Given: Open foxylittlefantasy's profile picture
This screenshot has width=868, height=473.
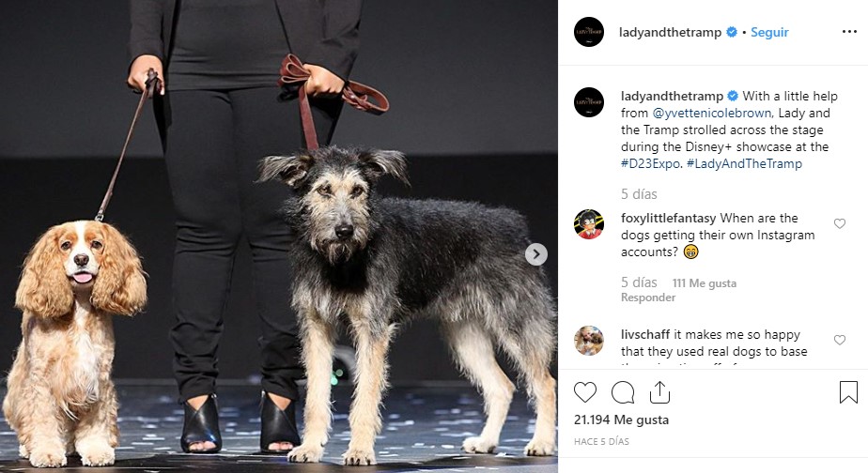Looking at the screenshot, I should [x=589, y=224].
